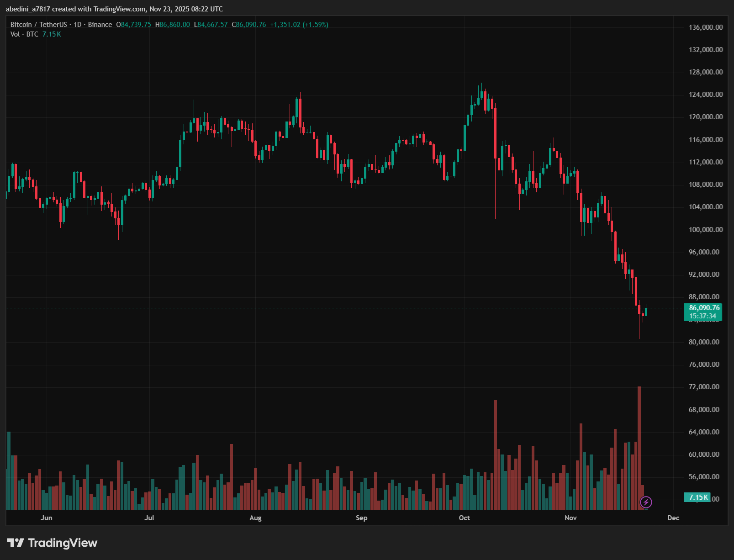Click the Bitcoin / TetherUS symbol title
Screen dimensions: 734x560
point(38,25)
